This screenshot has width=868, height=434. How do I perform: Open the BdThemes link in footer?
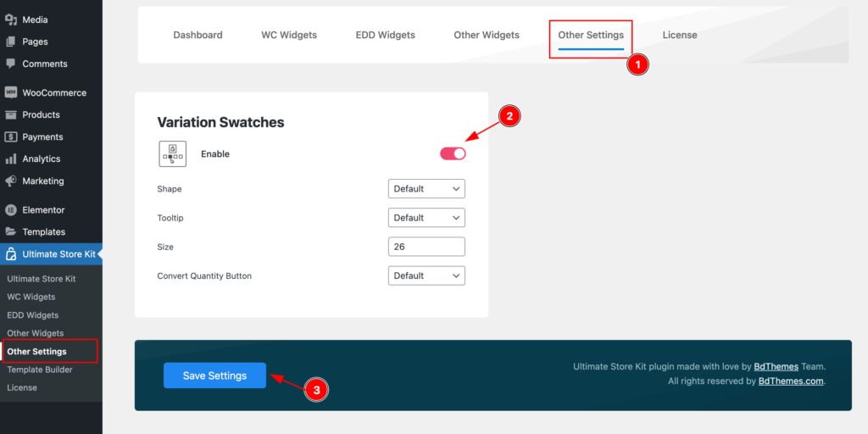776,366
